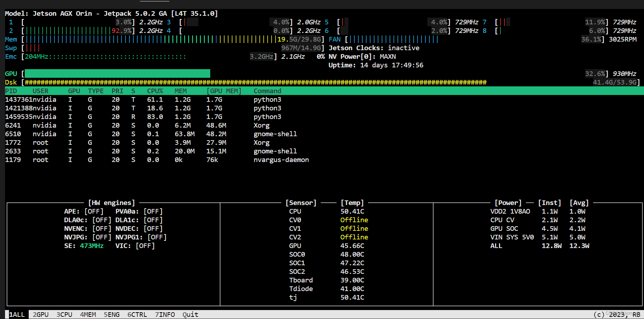Click the 41.4G/53.9G disk value
This screenshot has width=644, height=319.
[x=615, y=82]
